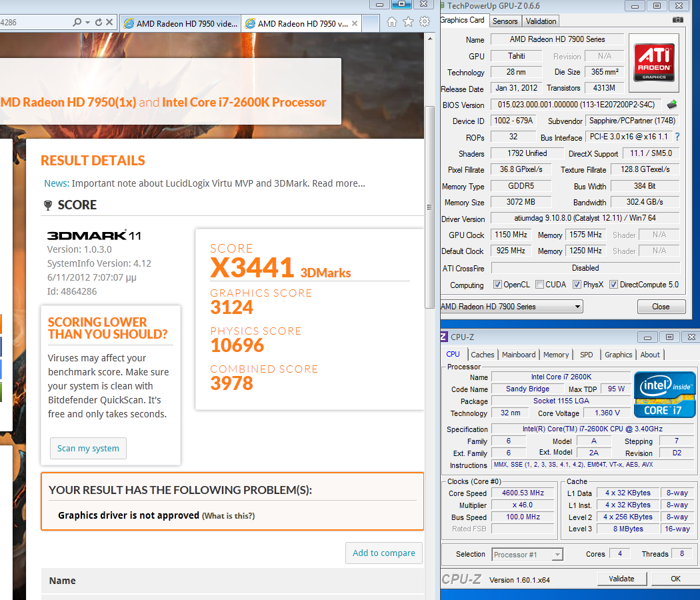Click the Graphics Score value 3124
Screen dimensions: 700x600
click(x=232, y=307)
